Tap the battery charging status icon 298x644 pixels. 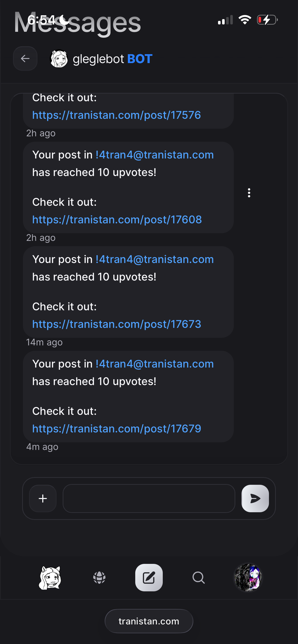(267, 20)
